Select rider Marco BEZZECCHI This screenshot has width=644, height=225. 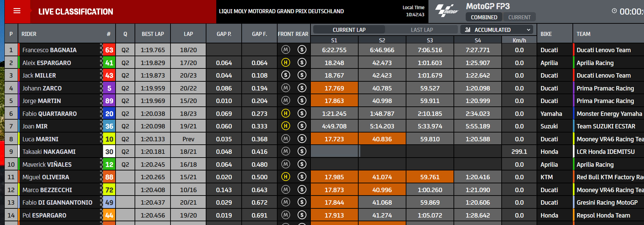47,190
